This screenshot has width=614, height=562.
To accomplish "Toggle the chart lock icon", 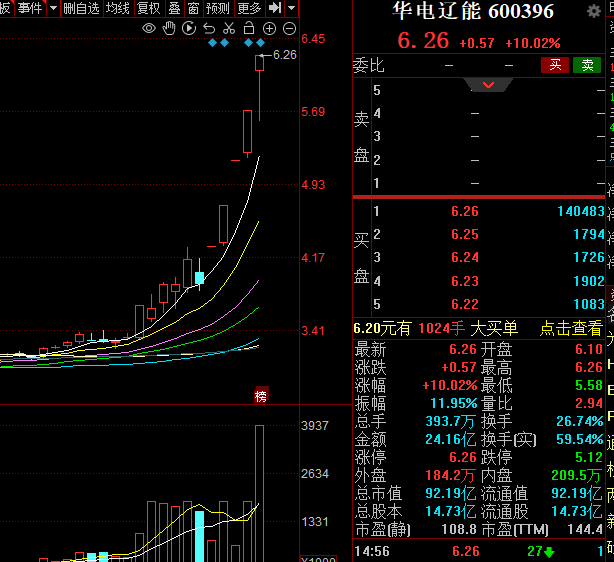I will point(249,28).
